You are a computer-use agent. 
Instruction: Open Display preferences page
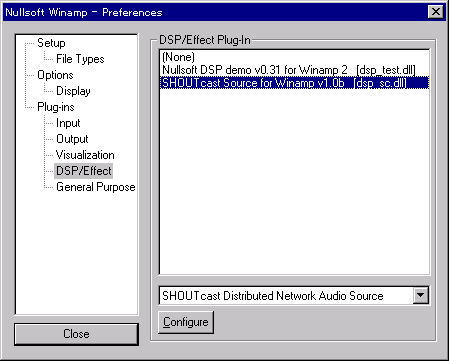click(x=73, y=91)
